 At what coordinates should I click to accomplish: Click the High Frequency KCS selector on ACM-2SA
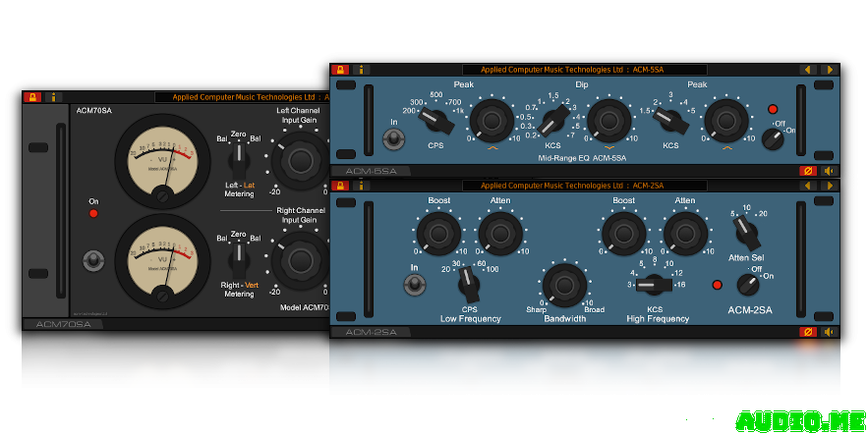click(x=654, y=286)
